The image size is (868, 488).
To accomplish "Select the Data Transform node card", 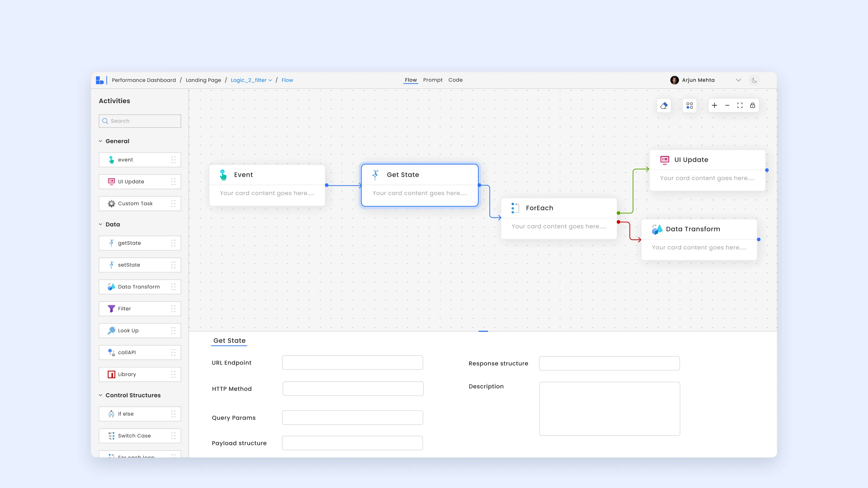I will point(699,239).
